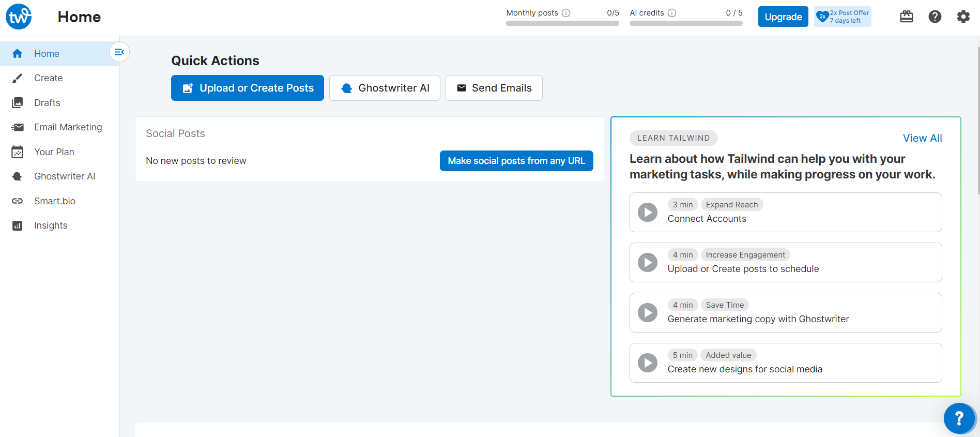
Task: Open Smart.bio in the sidebar
Action: pos(59,201)
